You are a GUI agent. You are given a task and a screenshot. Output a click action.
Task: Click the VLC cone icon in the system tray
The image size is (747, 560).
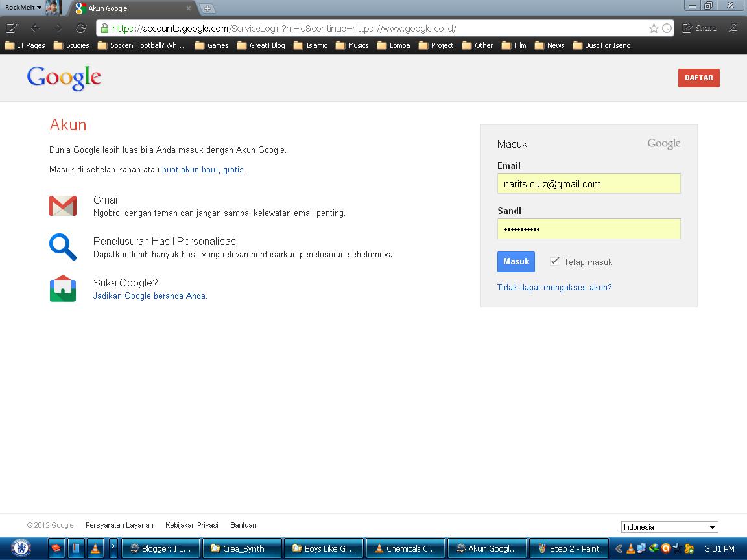[x=631, y=548]
